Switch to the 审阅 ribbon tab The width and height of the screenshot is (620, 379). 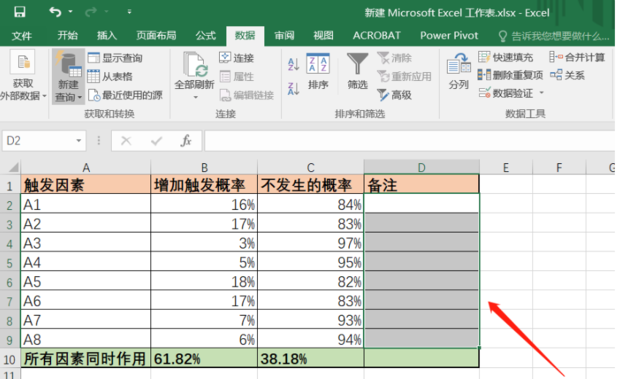click(284, 36)
